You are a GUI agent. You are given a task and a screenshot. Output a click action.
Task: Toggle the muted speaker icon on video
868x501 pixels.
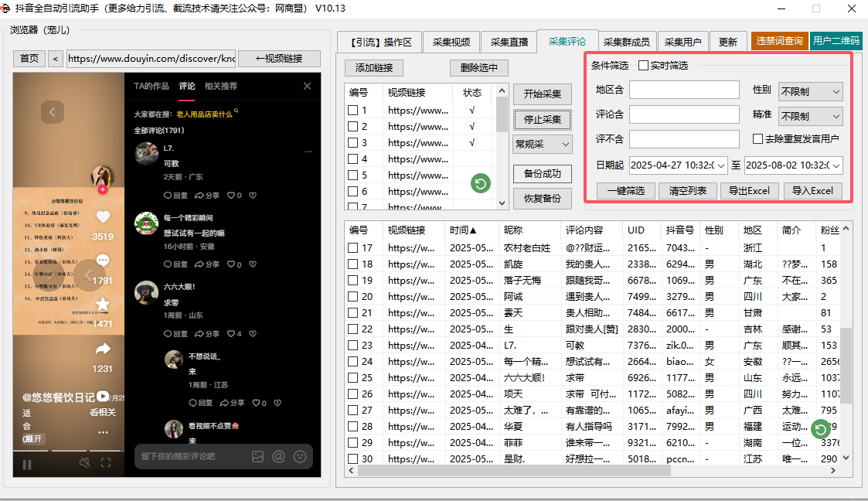pos(85,462)
